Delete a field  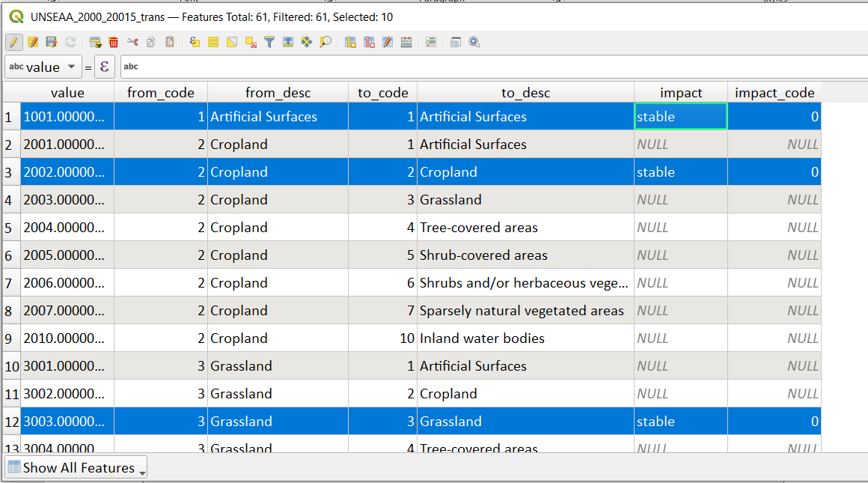369,42
